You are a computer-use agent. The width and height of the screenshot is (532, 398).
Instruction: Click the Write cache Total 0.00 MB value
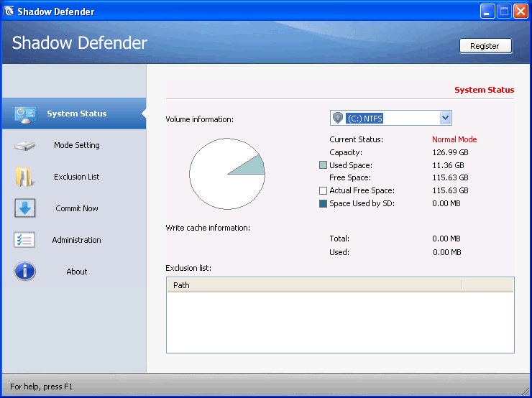(x=446, y=239)
